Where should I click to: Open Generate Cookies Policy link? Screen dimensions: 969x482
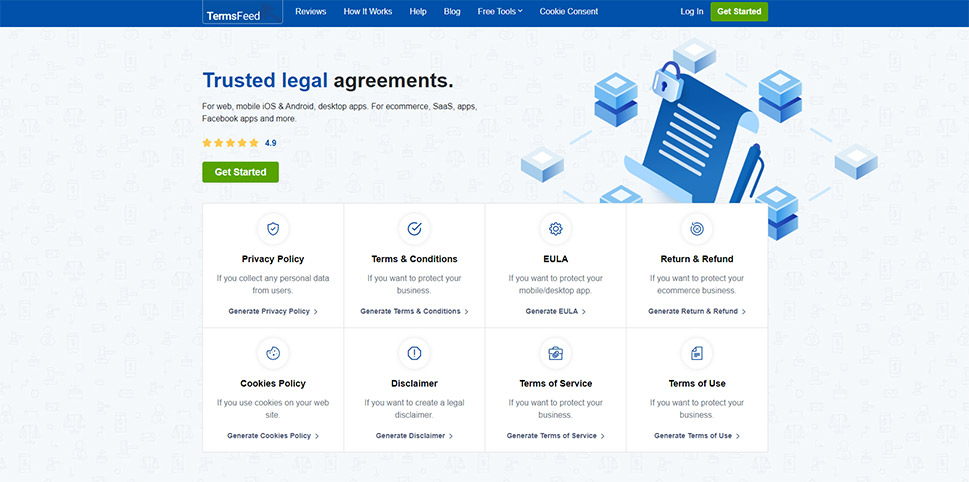(x=273, y=436)
